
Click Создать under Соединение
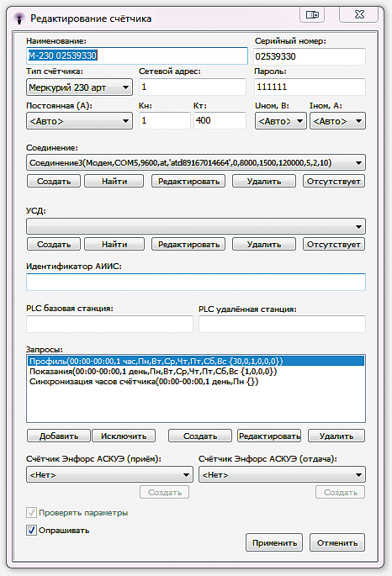(x=54, y=181)
